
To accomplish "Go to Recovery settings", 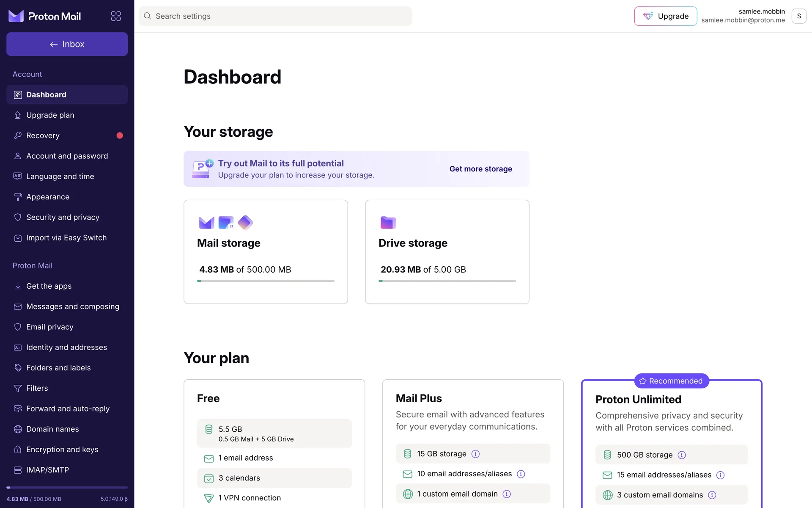I will pos(43,135).
